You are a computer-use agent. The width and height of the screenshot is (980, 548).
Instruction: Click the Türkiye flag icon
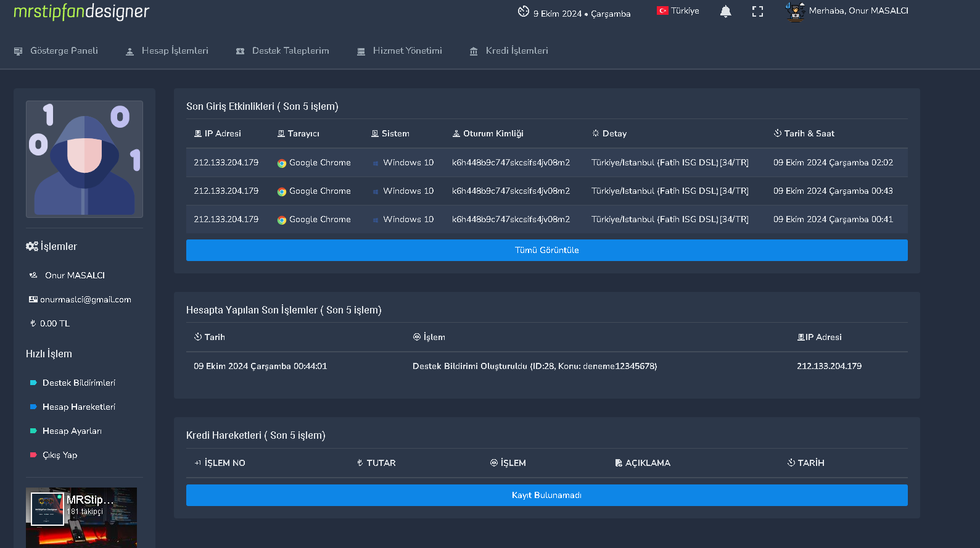coord(662,10)
